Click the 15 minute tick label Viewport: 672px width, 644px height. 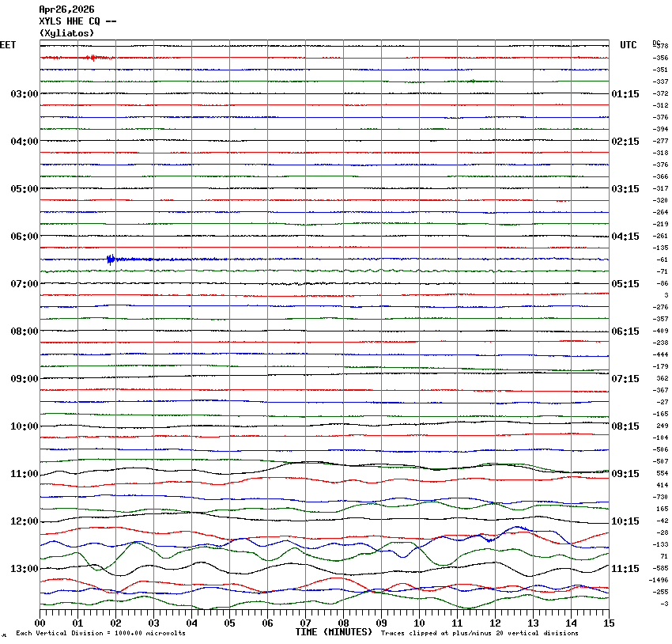point(608,623)
